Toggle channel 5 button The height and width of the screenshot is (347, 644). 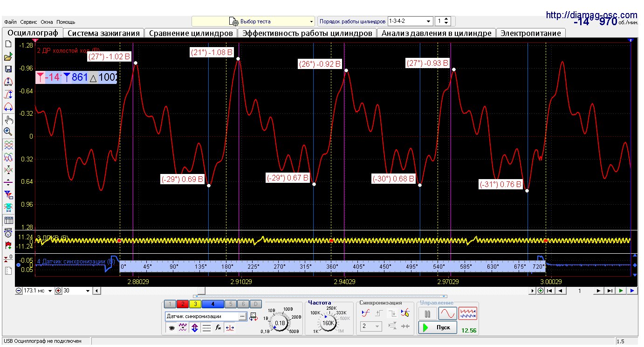click(231, 304)
